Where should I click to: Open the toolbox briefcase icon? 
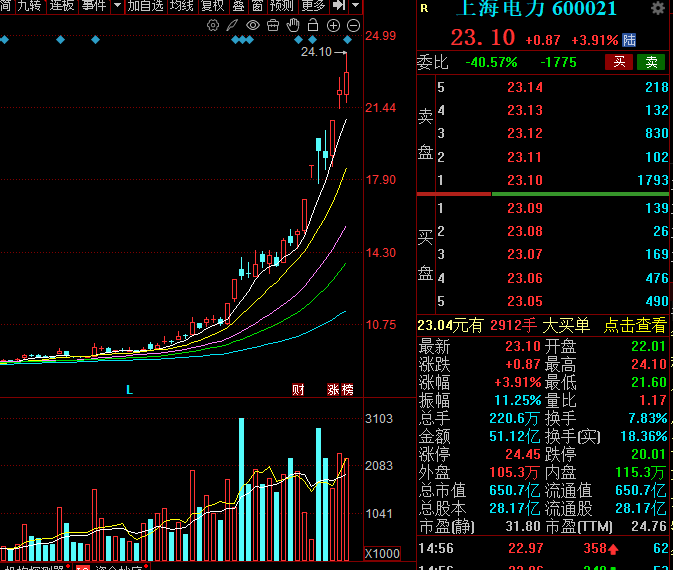tap(273, 25)
